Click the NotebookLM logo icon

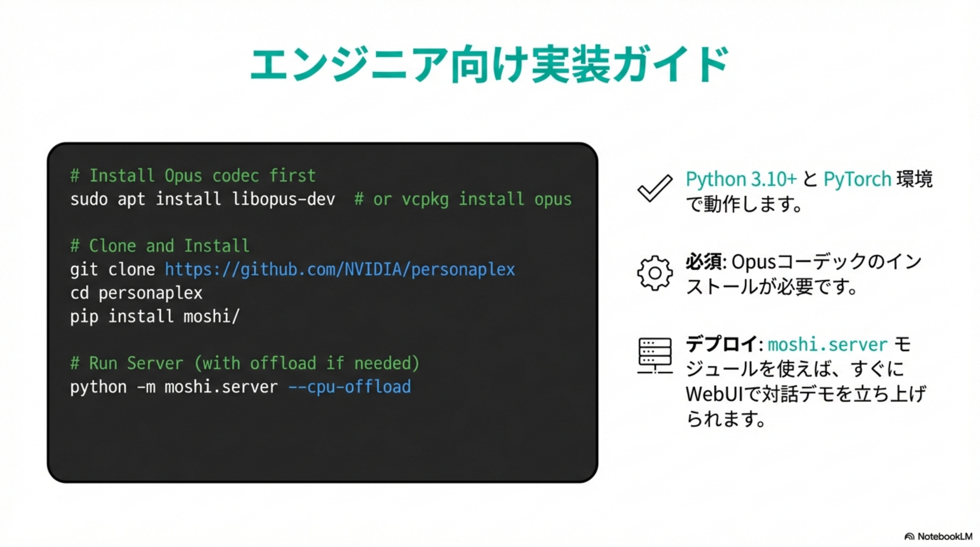pyautogui.click(x=909, y=536)
